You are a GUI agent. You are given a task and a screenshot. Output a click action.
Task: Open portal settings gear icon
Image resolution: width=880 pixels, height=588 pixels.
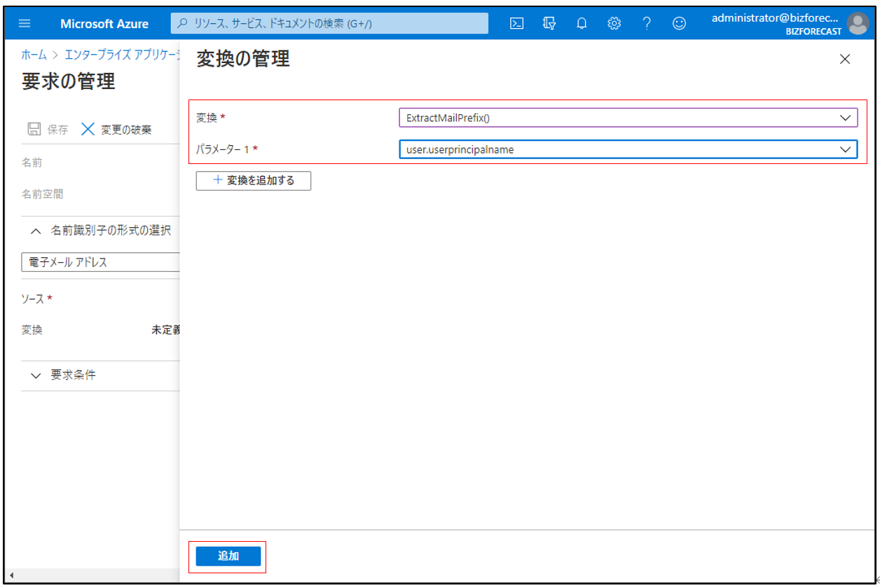(614, 23)
